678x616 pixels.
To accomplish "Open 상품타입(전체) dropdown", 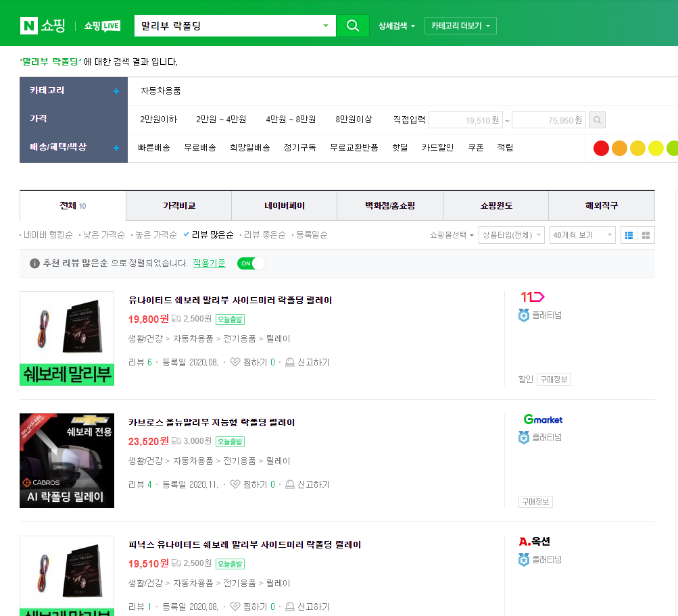I will point(511,235).
